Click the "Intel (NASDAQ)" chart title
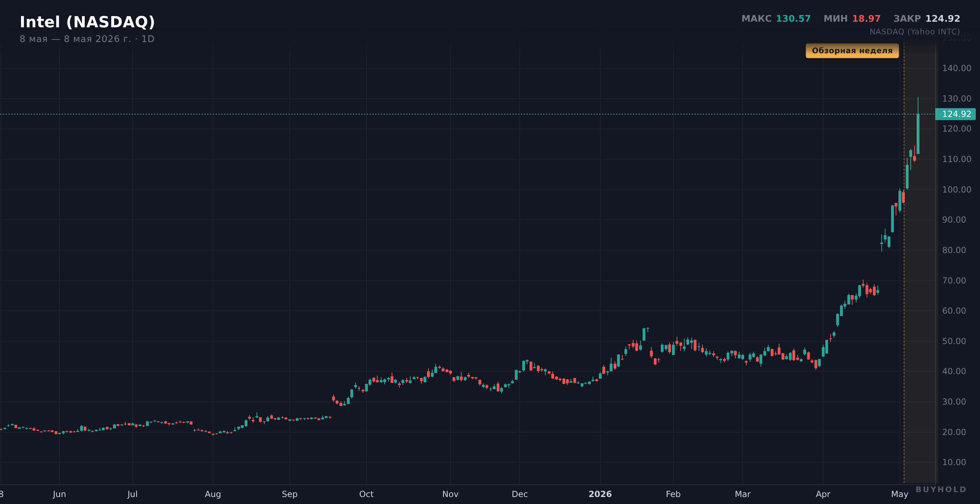 pos(87,22)
